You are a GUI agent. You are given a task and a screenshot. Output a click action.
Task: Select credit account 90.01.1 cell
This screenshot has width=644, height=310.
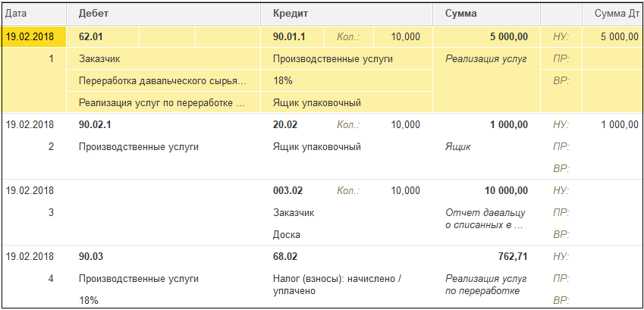tap(293, 36)
